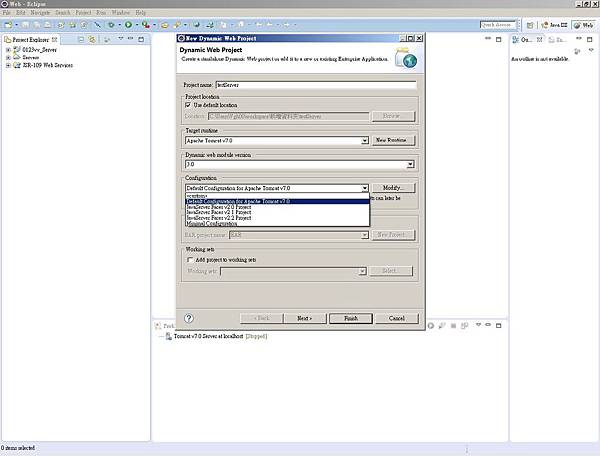
Task: Click Link with Editor icon in Project Explorer
Action: [x=92, y=39]
